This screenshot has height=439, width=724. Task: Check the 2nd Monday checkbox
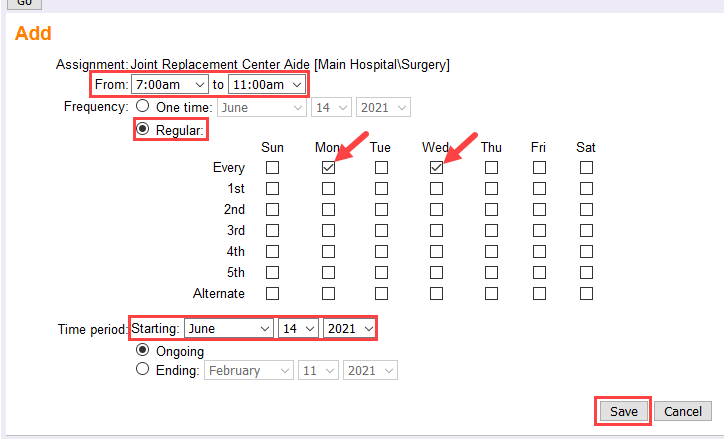point(328,209)
